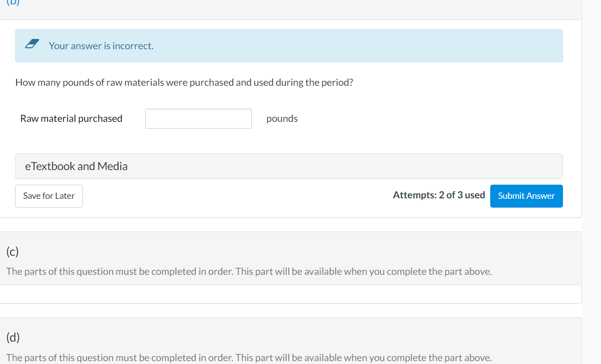Click the eraser icon beside incorrect answer message
This screenshot has width=601, height=364.
32,45
